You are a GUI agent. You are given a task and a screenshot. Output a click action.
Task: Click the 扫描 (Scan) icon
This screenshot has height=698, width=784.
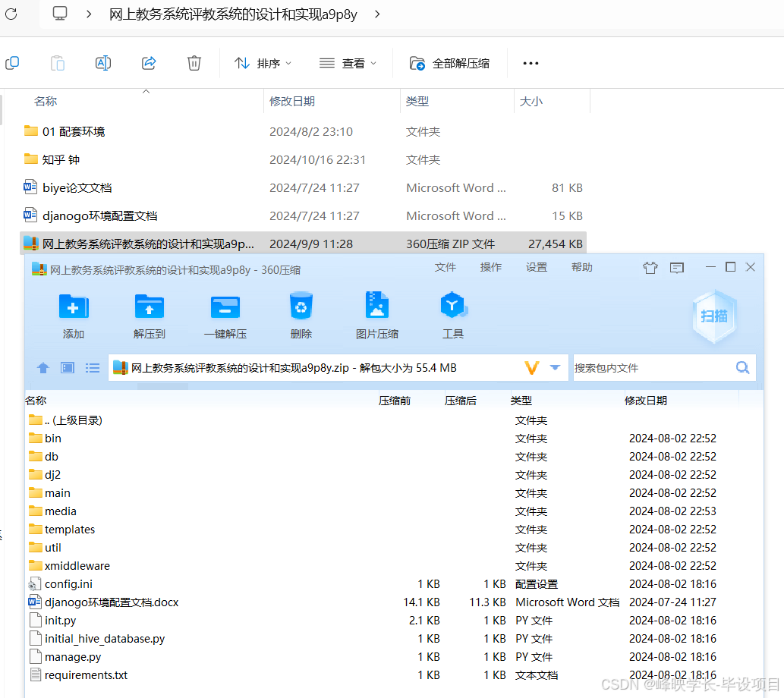click(x=714, y=315)
